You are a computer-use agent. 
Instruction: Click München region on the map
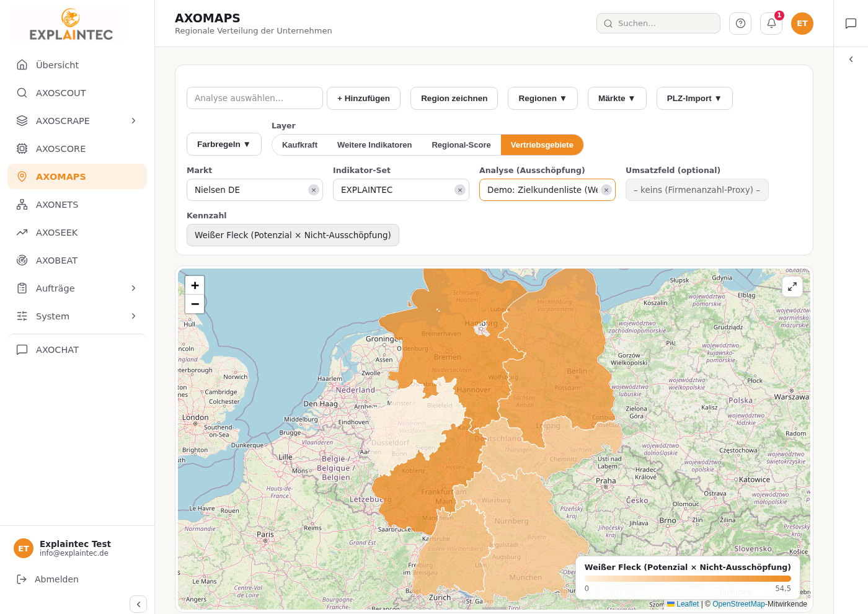pyautogui.click(x=526, y=577)
